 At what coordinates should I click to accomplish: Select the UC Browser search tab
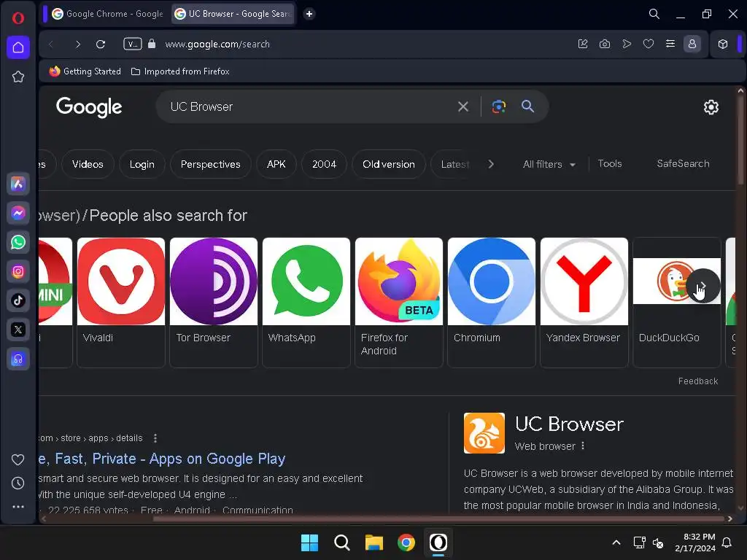(x=233, y=14)
